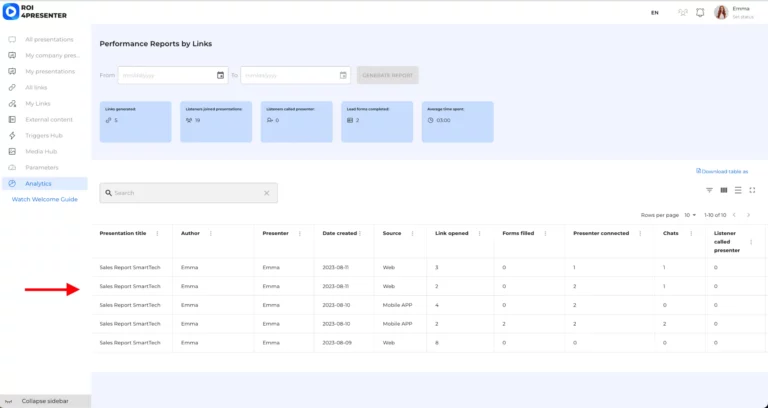Open the table filter icon

click(x=709, y=190)
